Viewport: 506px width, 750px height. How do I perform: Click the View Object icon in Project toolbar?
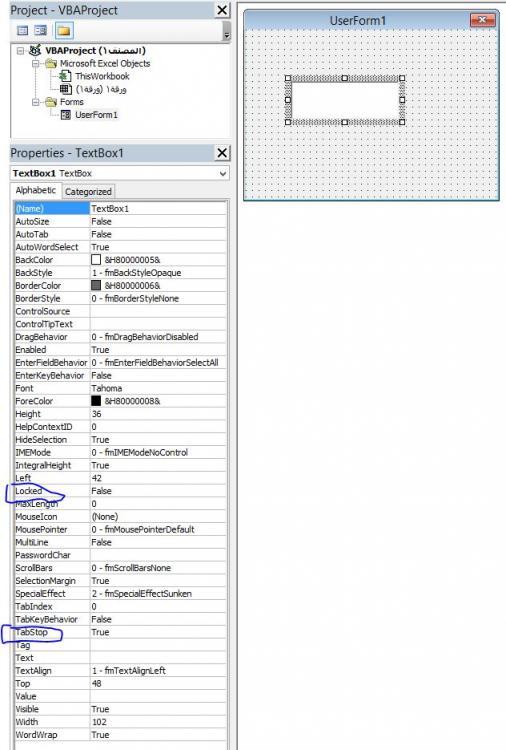[x=41, y=31]
